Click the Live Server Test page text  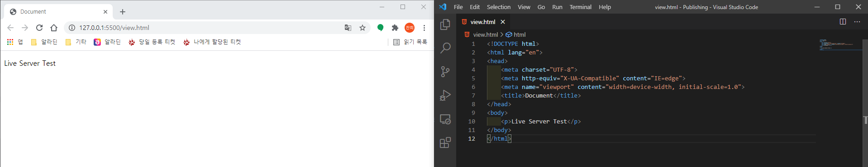click(30, 64)
